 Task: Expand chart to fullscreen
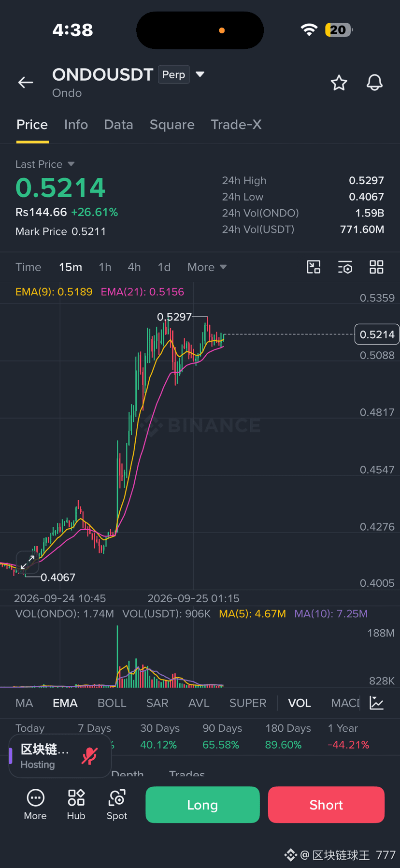(28, 562)
